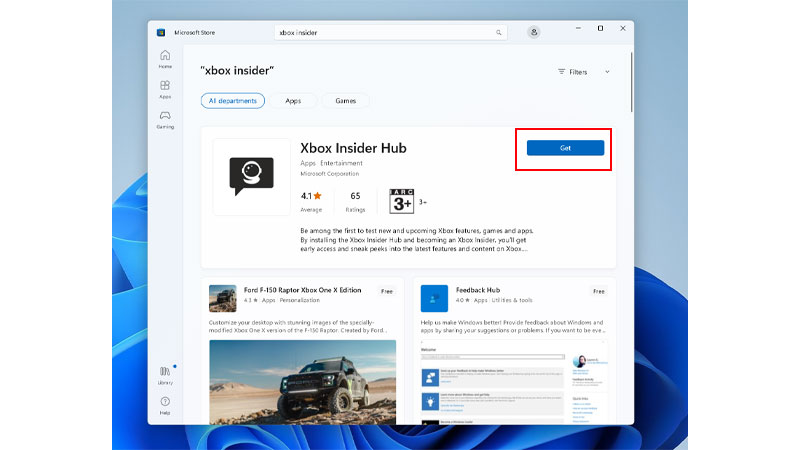This screenshot has width=800, height=450.
Task: Click the Free label on Feedback Hub card
Action: [598, 291]
